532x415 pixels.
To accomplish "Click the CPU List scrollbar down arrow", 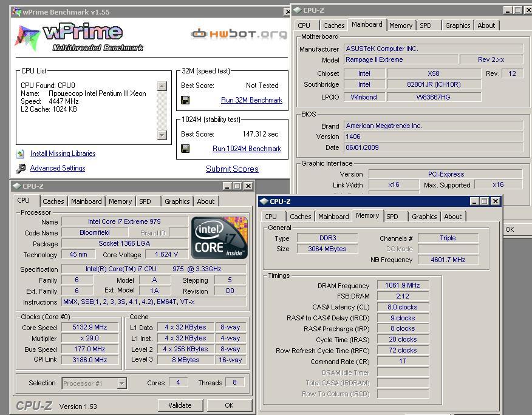I will [x=162, y=135].
